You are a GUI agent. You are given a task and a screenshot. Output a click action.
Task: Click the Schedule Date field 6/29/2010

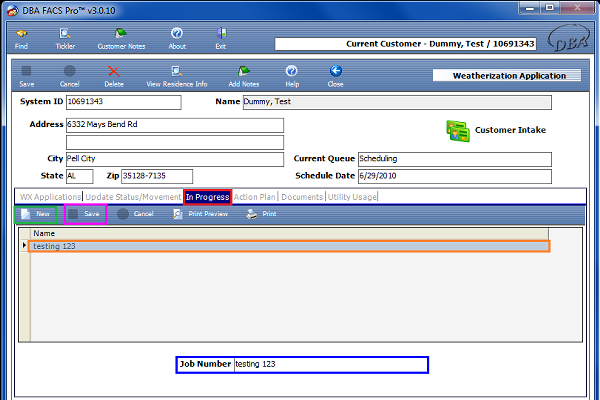click(455, 176)
